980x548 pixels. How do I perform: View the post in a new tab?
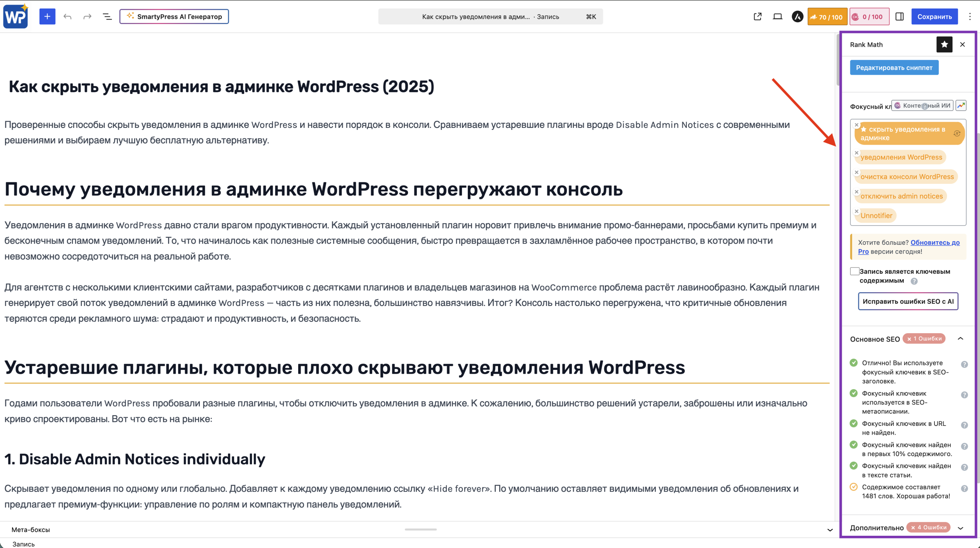point(757,16)
